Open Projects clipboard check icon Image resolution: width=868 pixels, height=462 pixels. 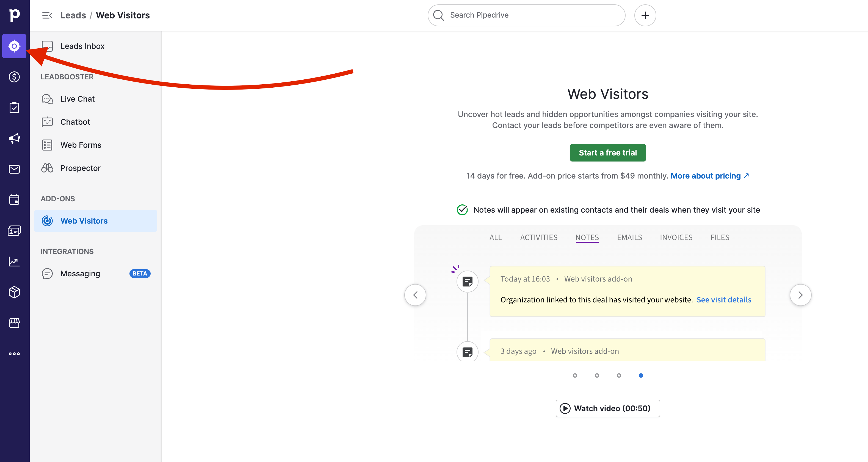pyautogui.click(x=14, y=108)
